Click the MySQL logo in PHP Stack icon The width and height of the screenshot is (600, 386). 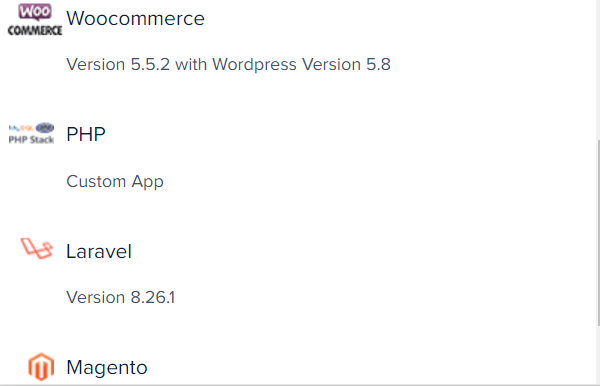click(x=21, y=128)
